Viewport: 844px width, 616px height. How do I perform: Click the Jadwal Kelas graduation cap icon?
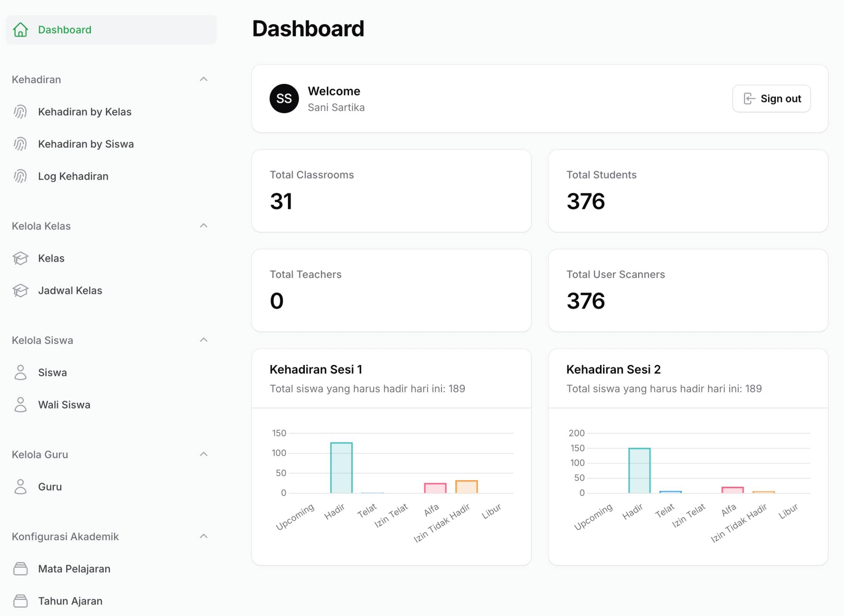[20, 290]
